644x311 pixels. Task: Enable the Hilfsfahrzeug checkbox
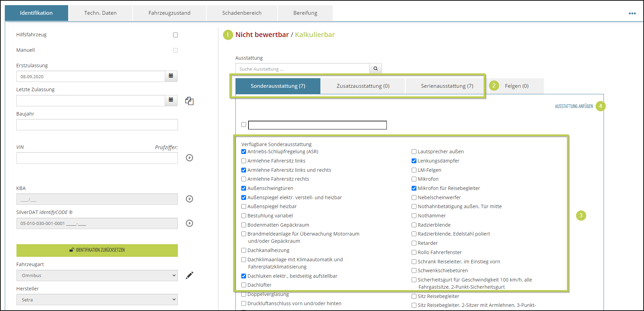tap(175, 35)
